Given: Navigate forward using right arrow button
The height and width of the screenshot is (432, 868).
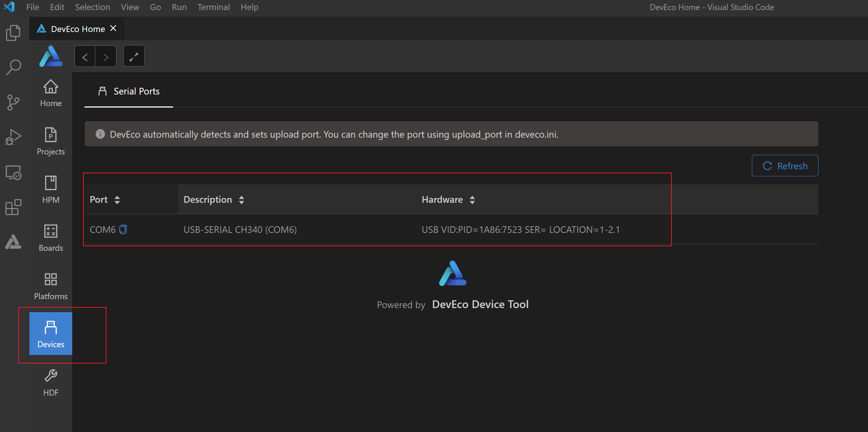Looking at the screenshot, I should pyautogui.click(x=106, y=57).
